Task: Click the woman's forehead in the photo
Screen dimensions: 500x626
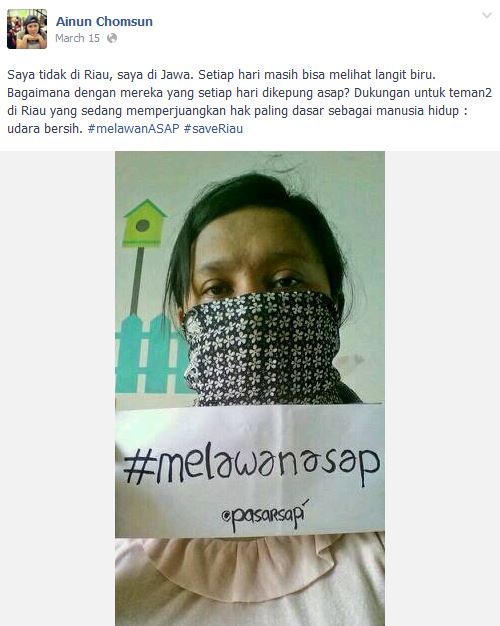Action: 256,236
